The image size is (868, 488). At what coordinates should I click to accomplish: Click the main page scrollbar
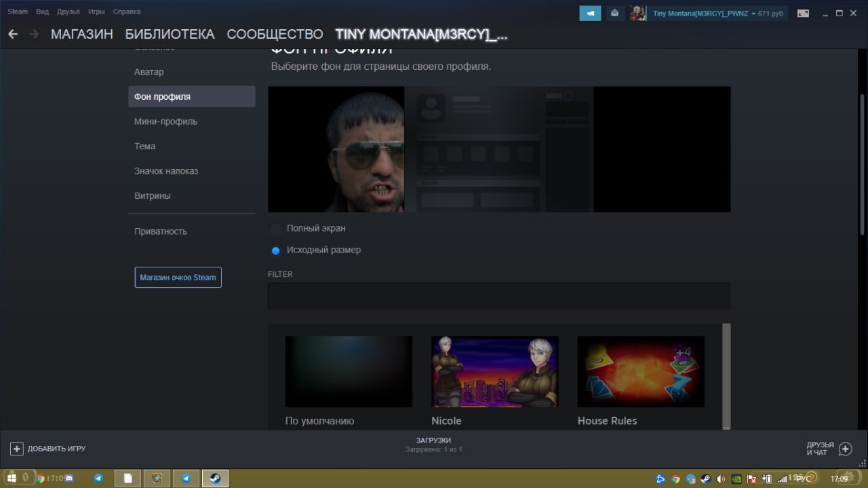point(863,165)
